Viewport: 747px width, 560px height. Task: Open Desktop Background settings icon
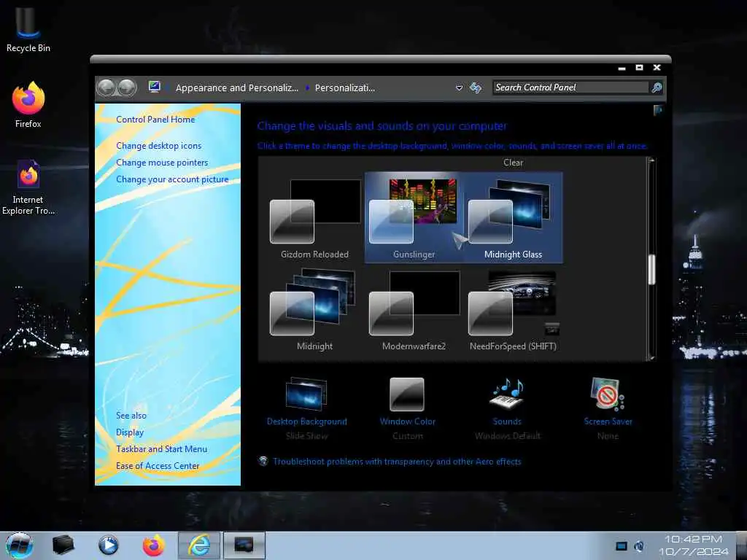point(306,394)
